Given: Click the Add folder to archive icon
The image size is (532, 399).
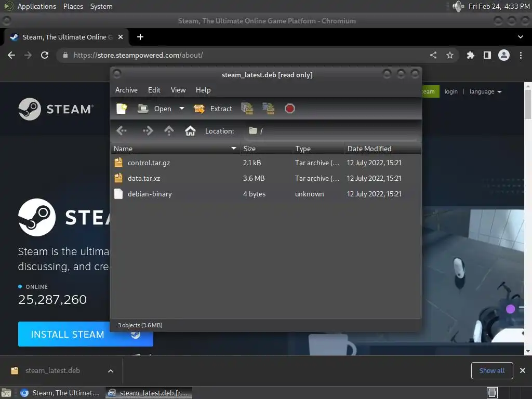Looking at the screenshot, I should pos(269,109).
